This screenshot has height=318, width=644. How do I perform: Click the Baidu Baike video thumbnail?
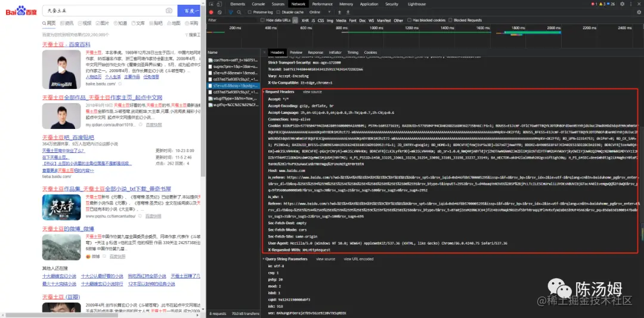click(61, 69)
